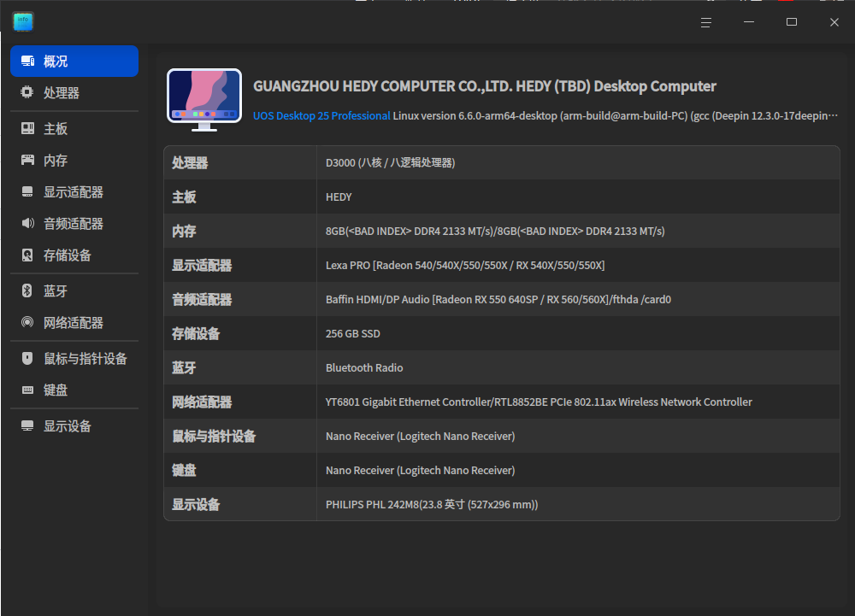Viewport: 855px width, 616px height.
Task: Click the 音频适配器 row label in table
Action: (x=202, y=300)
